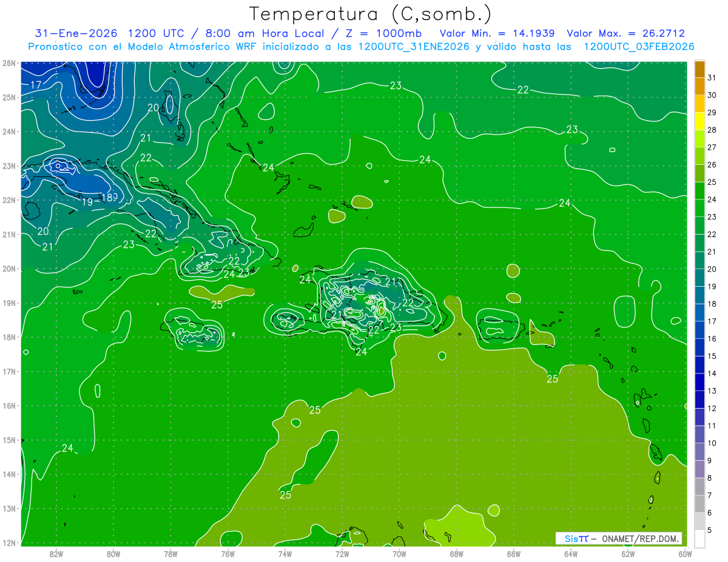The height and width of the screenshot is (562, 728).
Task: Select the 'Valor Min. = 14.1939' value
Action: (x=497, y=33)
